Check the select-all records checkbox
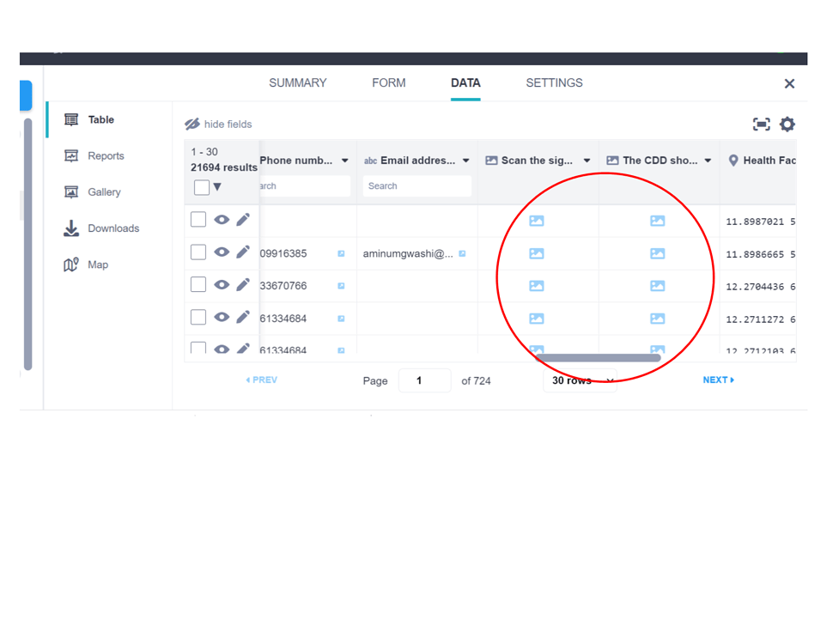Viewport: 833px width, 644px height. pyautogui.click(x=202, y=186)
